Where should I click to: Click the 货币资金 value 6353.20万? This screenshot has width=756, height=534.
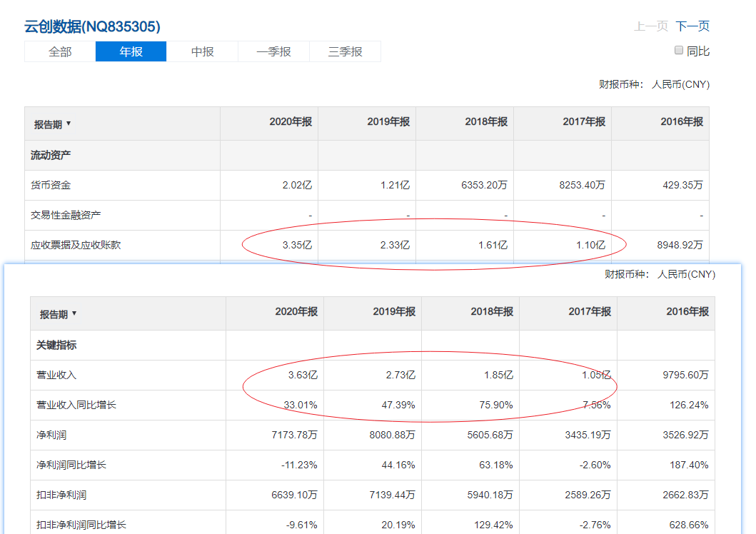[x=485, y=185]
